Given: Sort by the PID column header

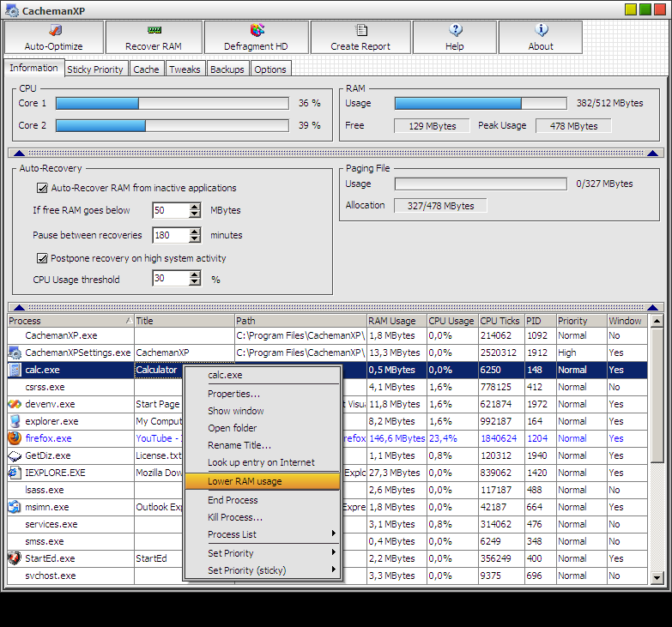Looking at the screenshot, I should (x=540, y=321).
